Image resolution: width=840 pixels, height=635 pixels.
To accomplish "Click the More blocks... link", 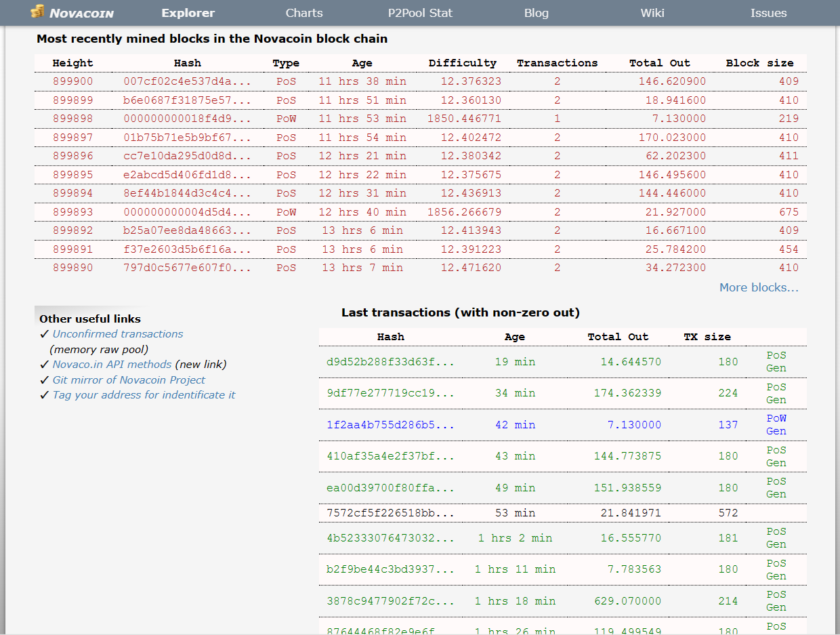I will point(759,287).
